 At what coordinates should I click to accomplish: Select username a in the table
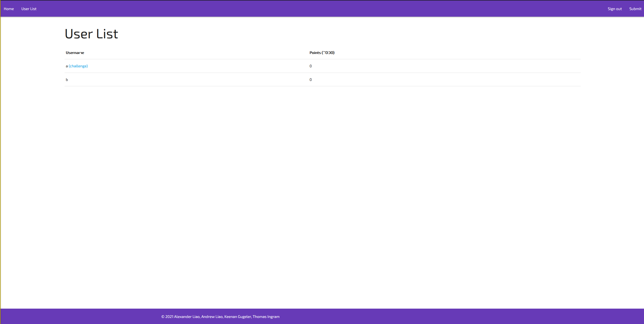tap(67, 66)
